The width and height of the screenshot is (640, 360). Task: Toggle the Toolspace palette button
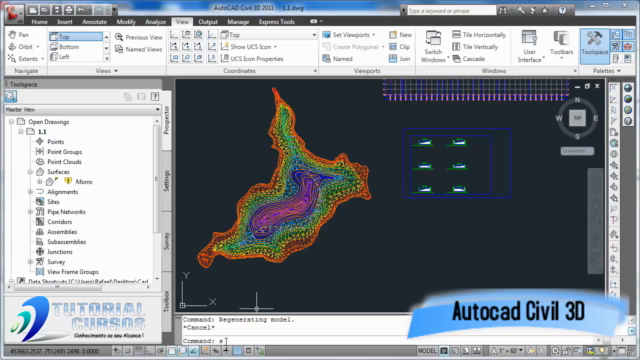[594, 46]
